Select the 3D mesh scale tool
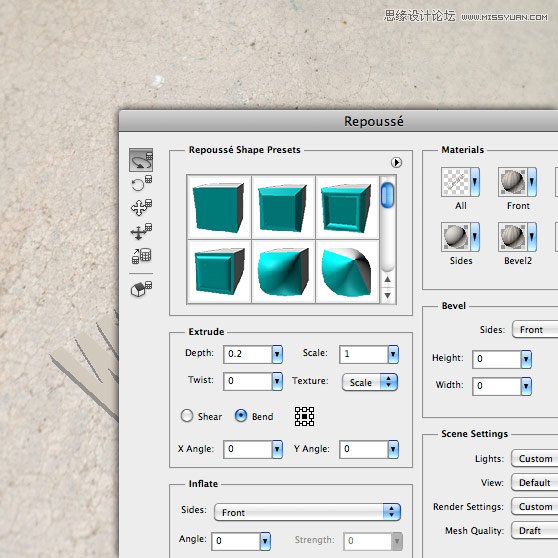 coord(141,256)
